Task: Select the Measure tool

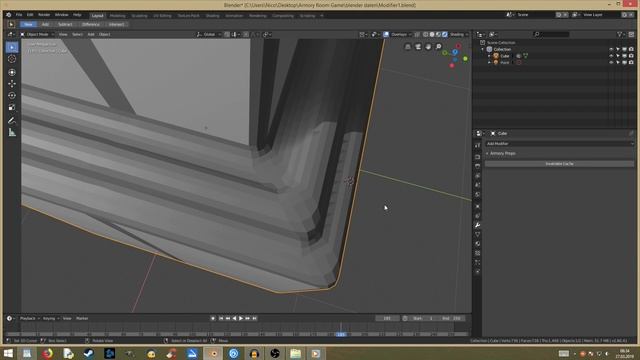Action: 12,132
